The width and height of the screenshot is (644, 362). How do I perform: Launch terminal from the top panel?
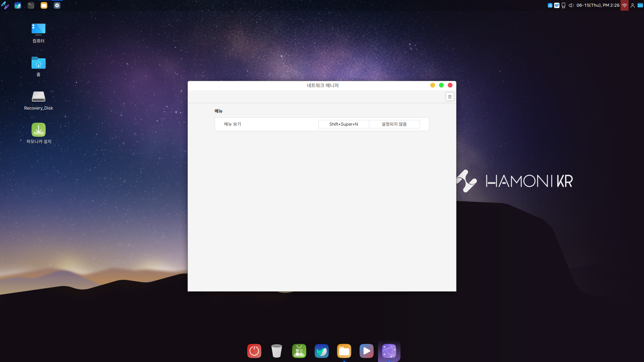[x=31, y=5]
